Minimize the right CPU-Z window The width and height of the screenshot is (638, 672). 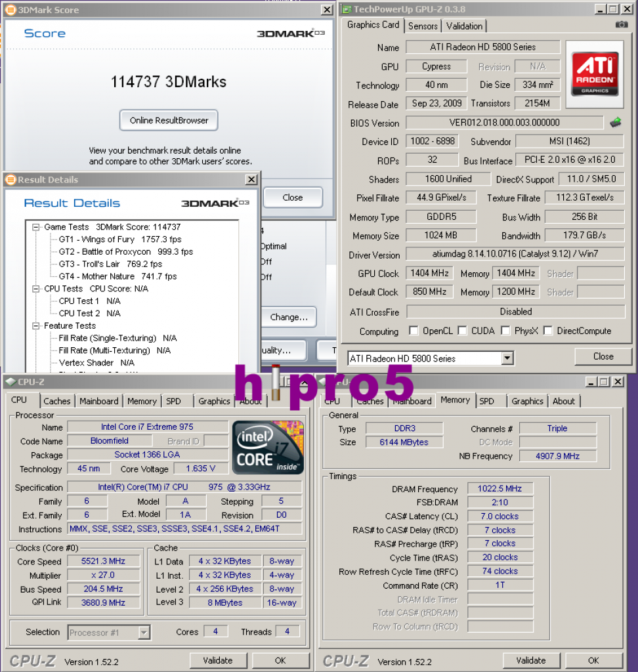pyautogui.click(x=591, y=381)
